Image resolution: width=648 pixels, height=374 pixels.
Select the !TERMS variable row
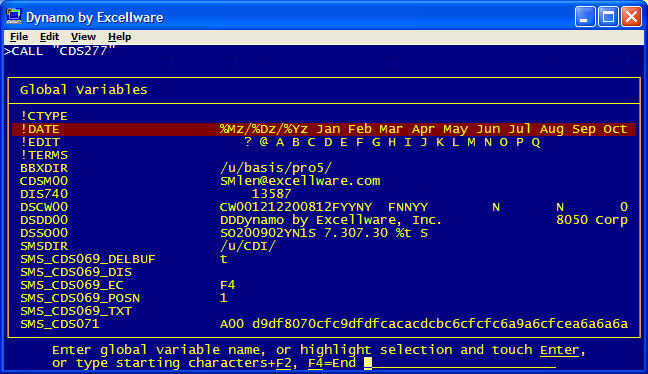point(324,155)
